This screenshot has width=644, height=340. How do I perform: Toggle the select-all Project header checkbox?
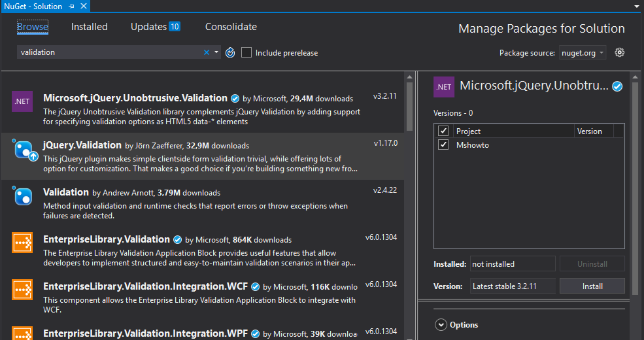tap(443, 131)
